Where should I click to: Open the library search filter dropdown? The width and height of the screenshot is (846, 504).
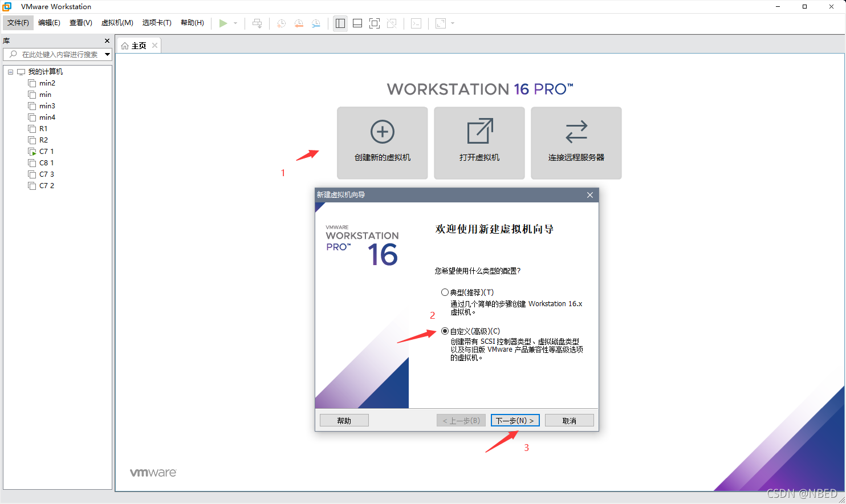point(107,54)
